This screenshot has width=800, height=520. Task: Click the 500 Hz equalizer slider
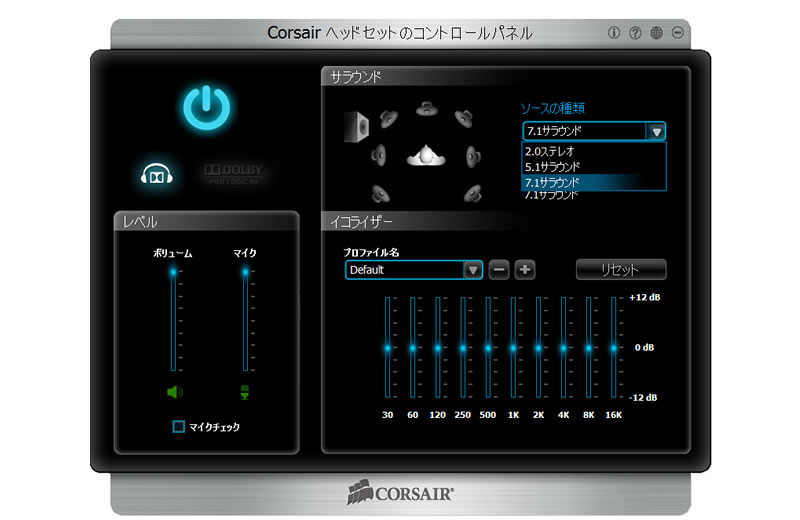pos(488,348)
